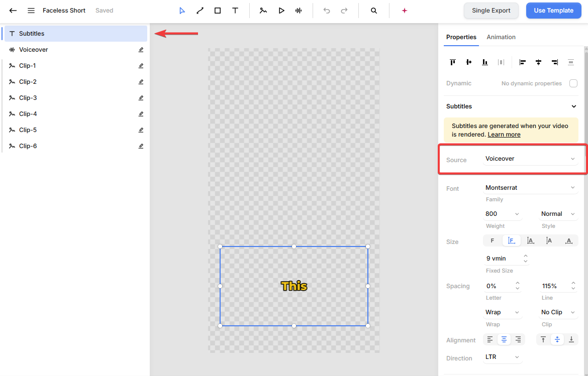Open the Source dropdown showing Voiceover
588x376 pixels.
click(x=530, y=159)
